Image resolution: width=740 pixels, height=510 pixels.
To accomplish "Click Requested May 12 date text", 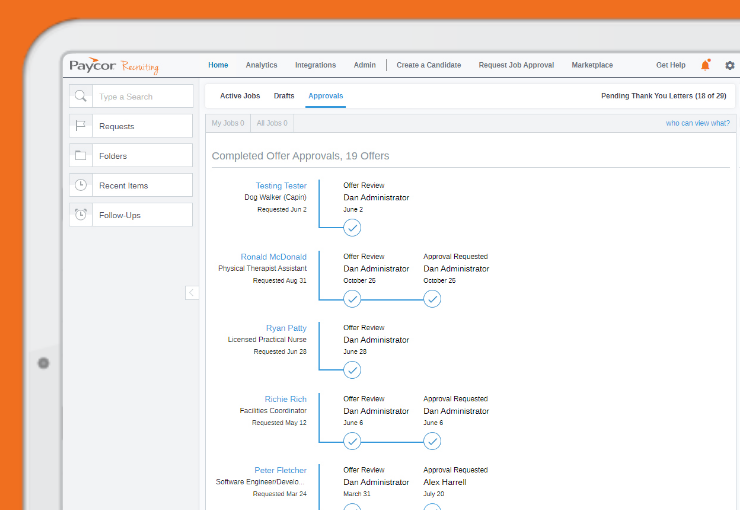I will pos(279,423).
